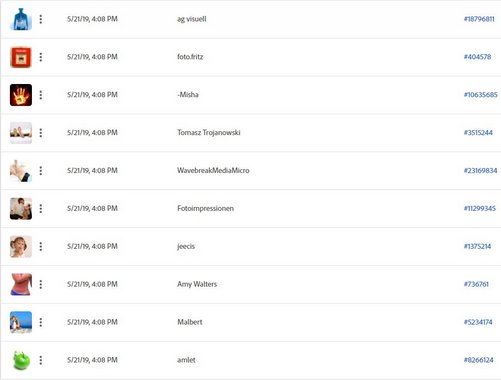Open the green apple thumbnail

tap(21, 360)
